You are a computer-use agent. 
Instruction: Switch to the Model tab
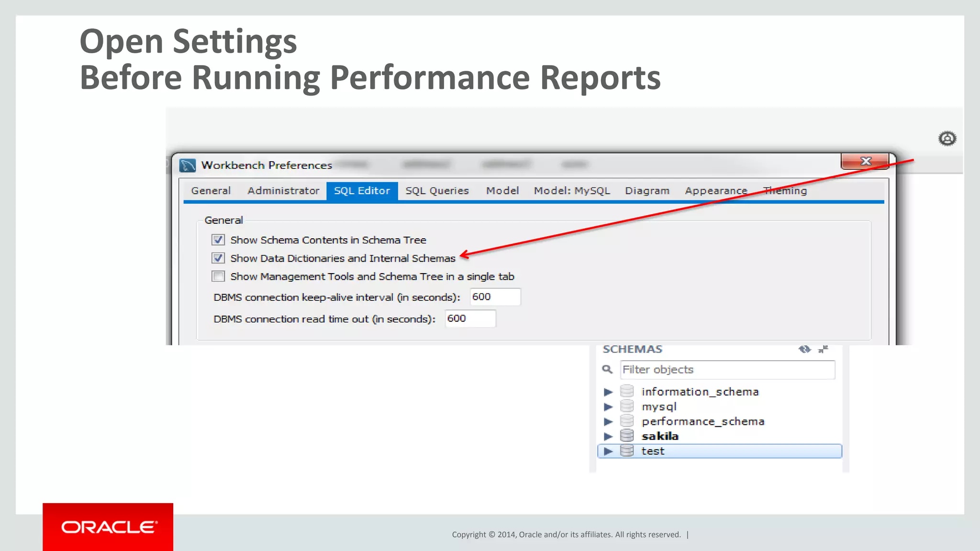click(502, 191)
